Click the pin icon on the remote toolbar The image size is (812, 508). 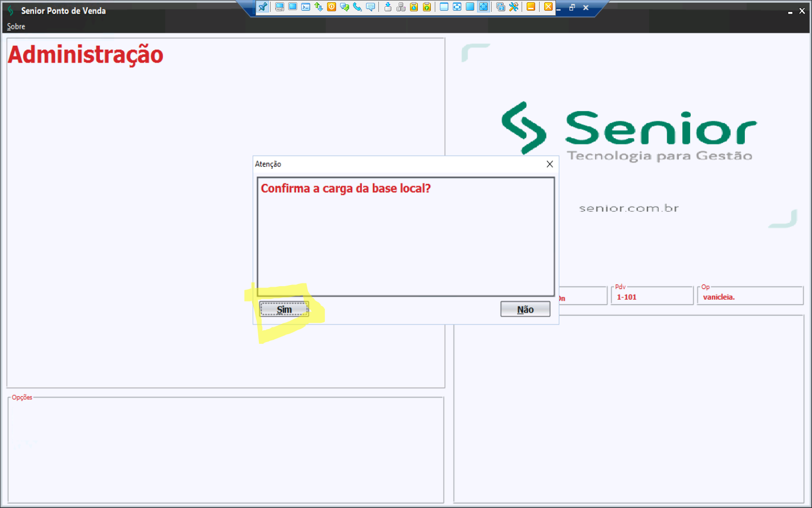coord(263,7)
